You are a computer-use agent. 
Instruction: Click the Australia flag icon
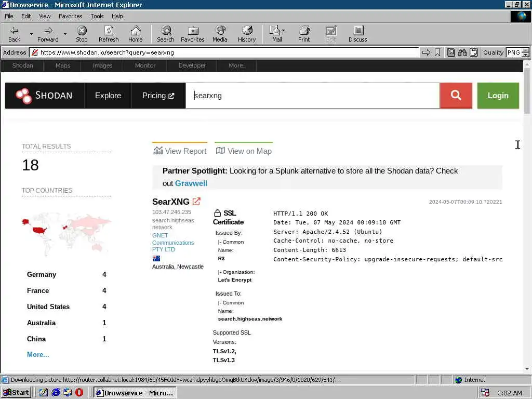156,259
